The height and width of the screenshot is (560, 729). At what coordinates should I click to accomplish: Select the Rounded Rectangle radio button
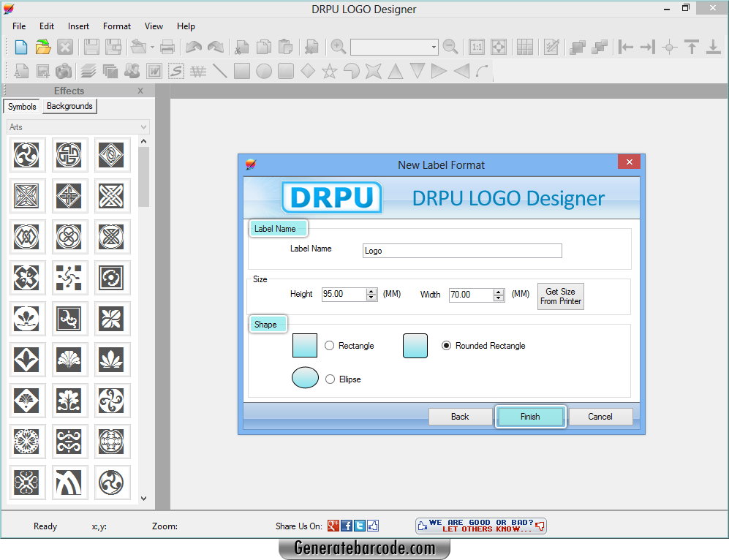(446, 345)
